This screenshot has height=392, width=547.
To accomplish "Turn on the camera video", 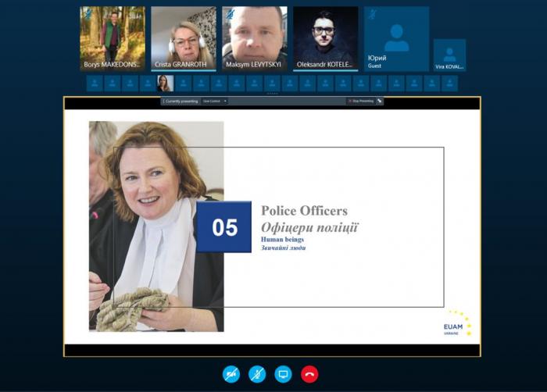I will 231,374.
